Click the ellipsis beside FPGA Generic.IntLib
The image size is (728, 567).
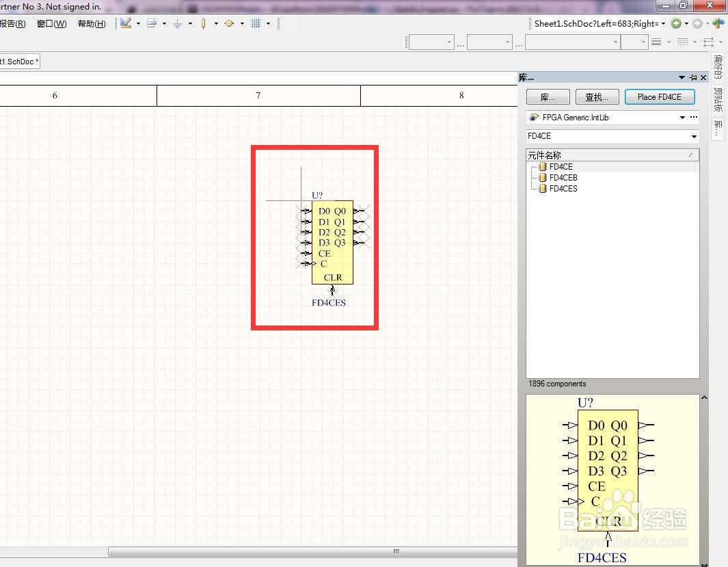coord(694,117)
